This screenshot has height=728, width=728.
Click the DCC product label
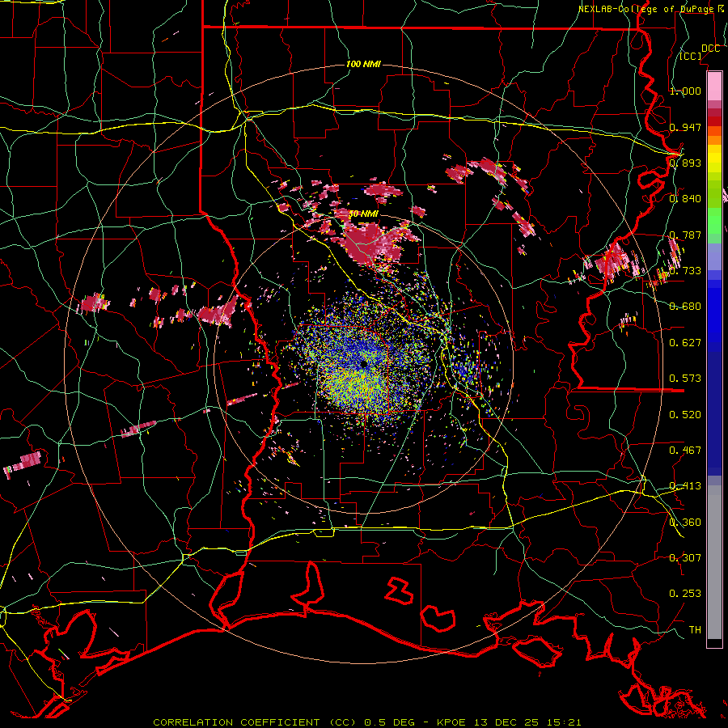[710, 49]
